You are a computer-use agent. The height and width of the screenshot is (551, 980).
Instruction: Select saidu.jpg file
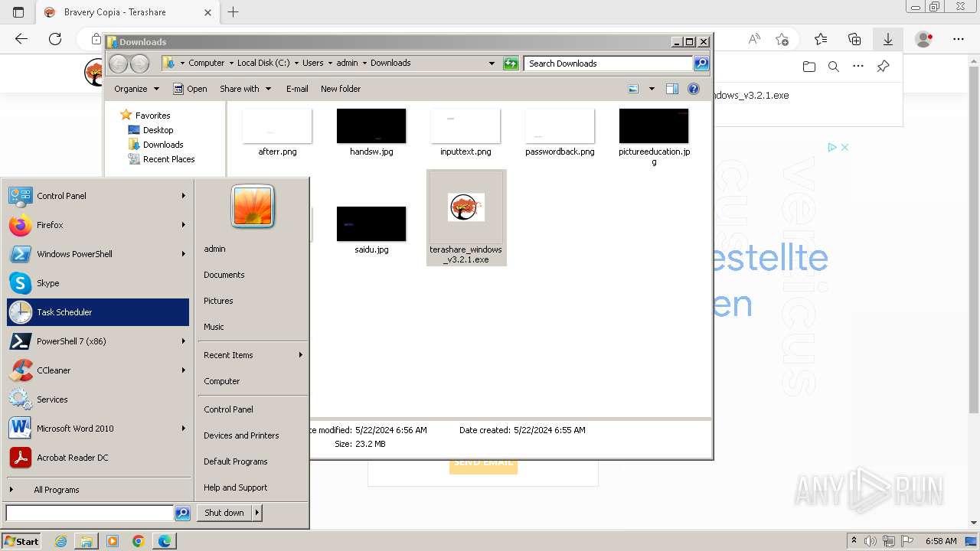(x=371, y=230)
